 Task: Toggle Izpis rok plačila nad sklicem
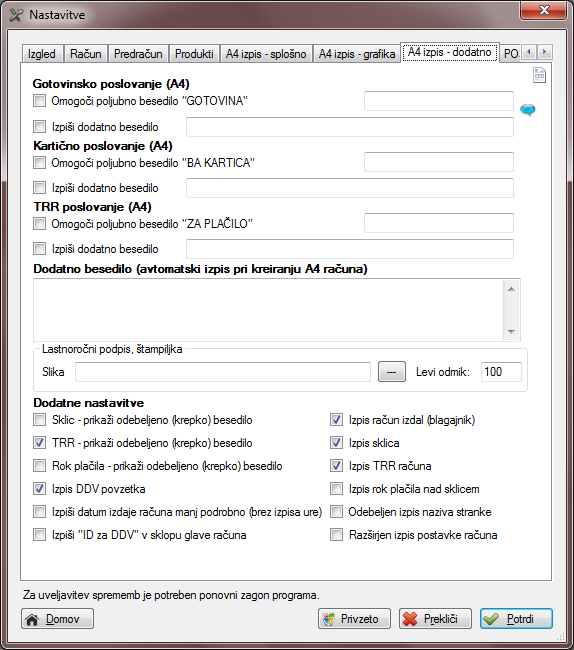(336, 489)
